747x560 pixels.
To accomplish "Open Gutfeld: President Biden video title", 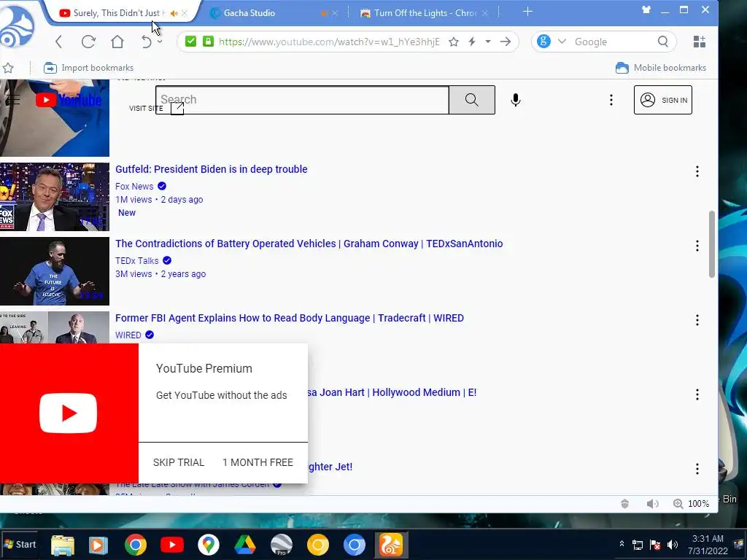I will (212, 169).
